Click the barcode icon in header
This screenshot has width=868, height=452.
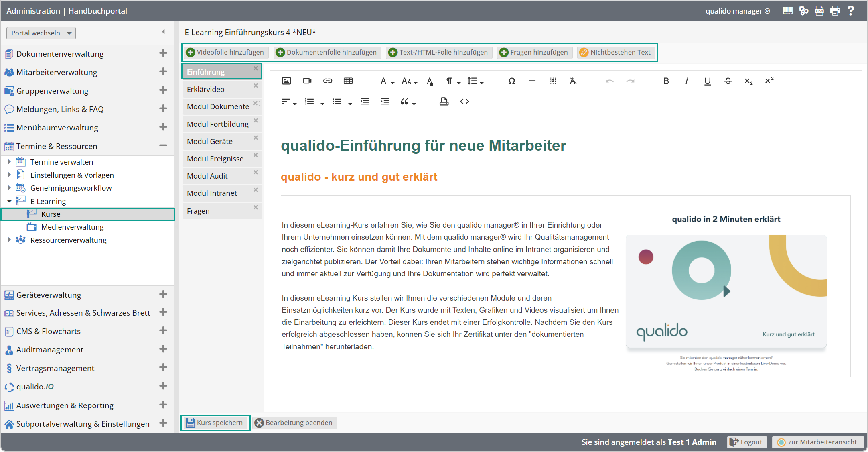[788, 11]
